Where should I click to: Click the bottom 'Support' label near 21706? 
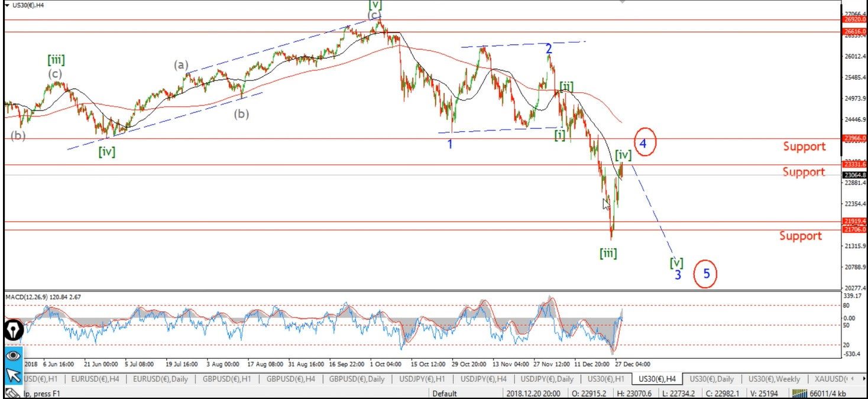tap(800, 236)
